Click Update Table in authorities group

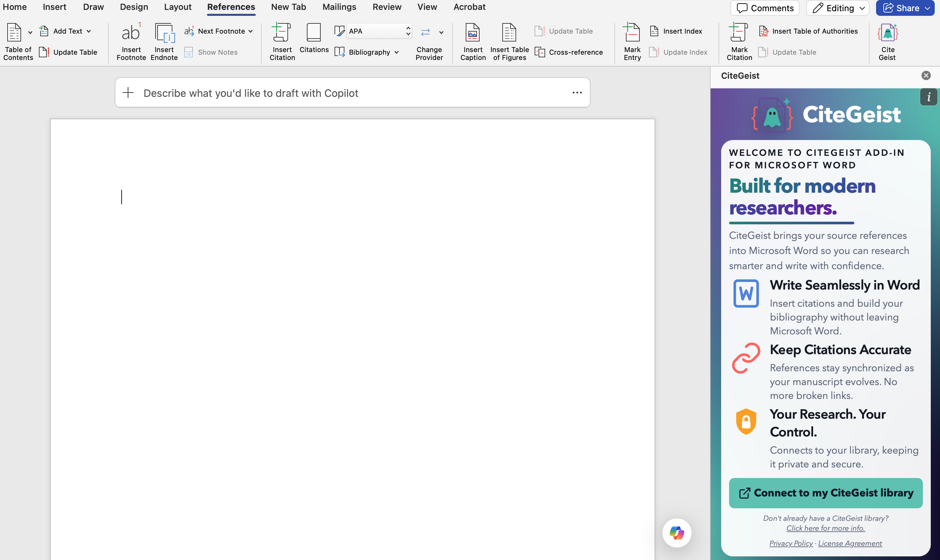pos(787,52)
